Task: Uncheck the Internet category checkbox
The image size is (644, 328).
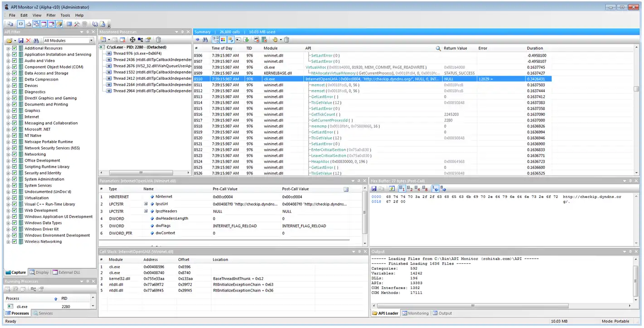Action: tap(15, 117)
